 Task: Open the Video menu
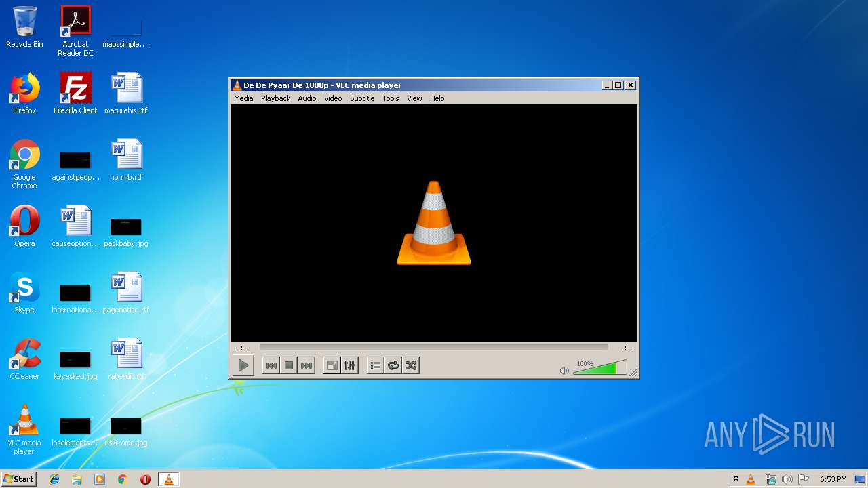click(x=333, y=98)
